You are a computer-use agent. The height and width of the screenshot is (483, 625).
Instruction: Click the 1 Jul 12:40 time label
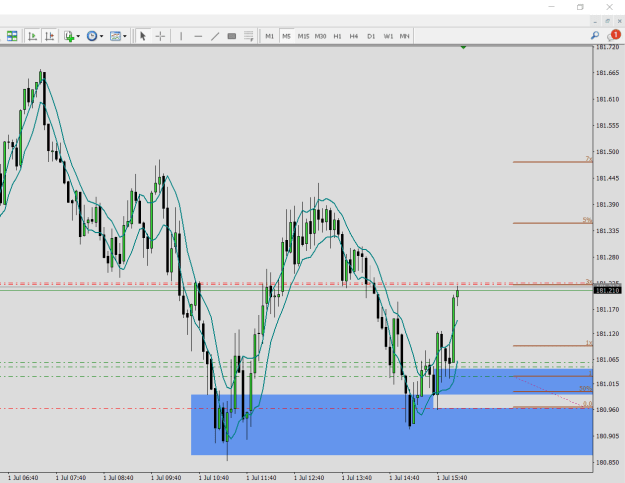pos(309,477)
